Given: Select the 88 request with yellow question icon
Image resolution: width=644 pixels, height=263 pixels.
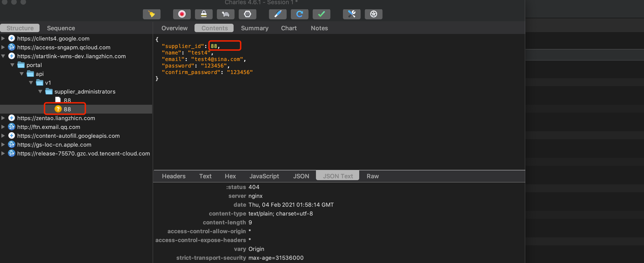Looking at the screenshot, I should point(67,109).
